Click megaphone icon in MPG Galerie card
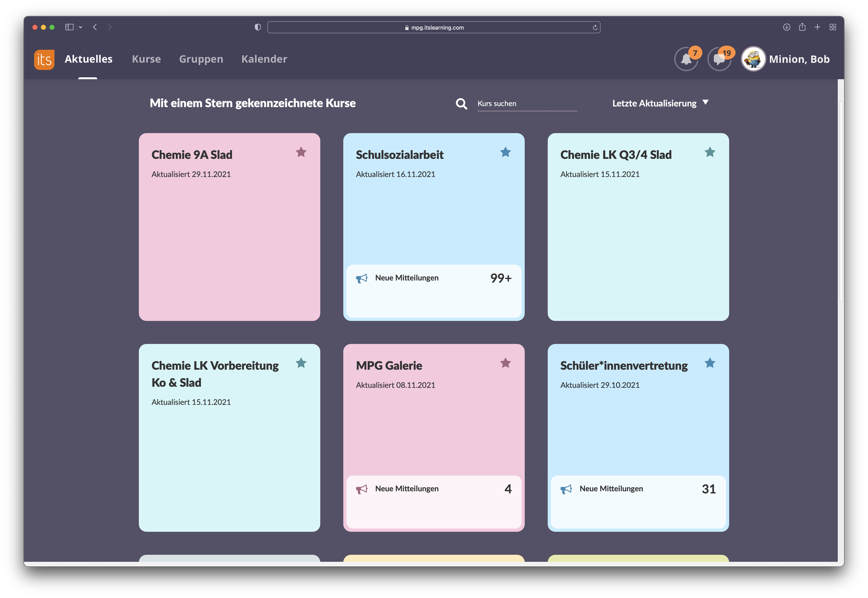Viewport: 868px width, 598px height. click(x=362, y=489)
